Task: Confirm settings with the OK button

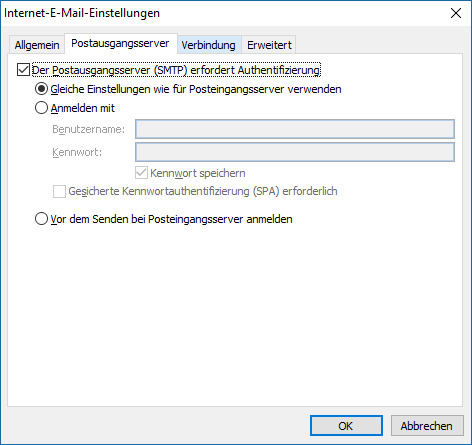Action: point(346,426)
